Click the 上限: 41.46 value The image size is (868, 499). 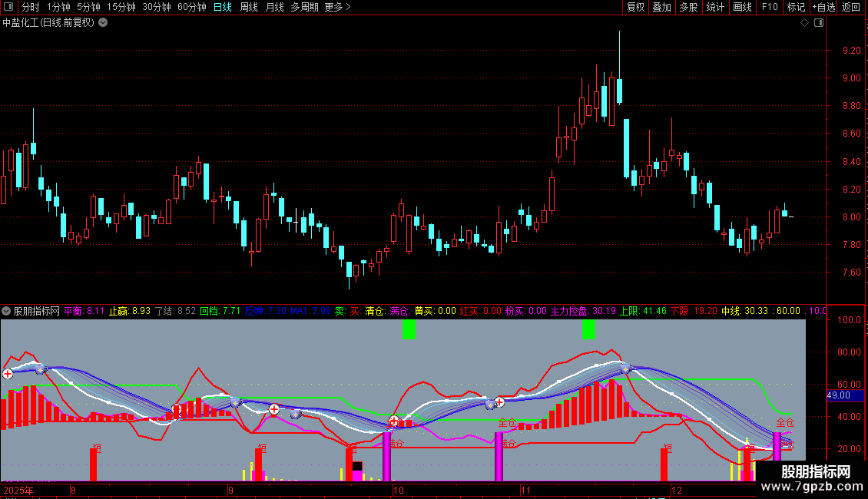643,311
